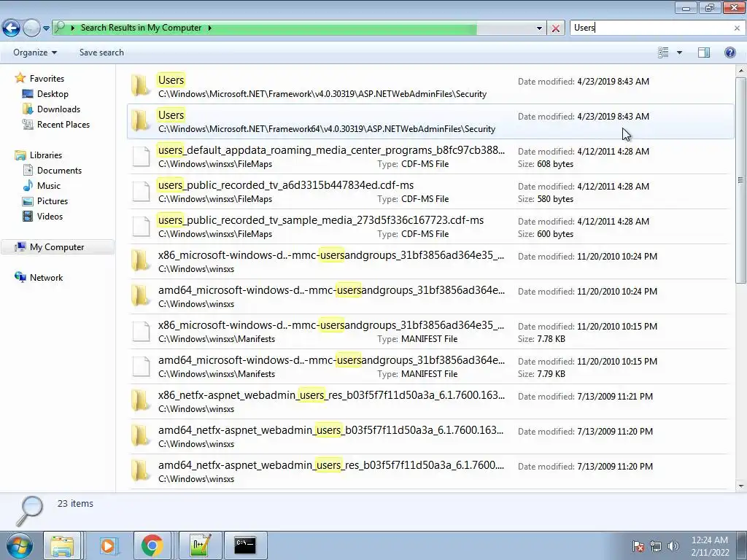Select users_default_appdata_roaming_media_center file
Viewport: 747px width, 560px height.
click(x=430, y=157)
